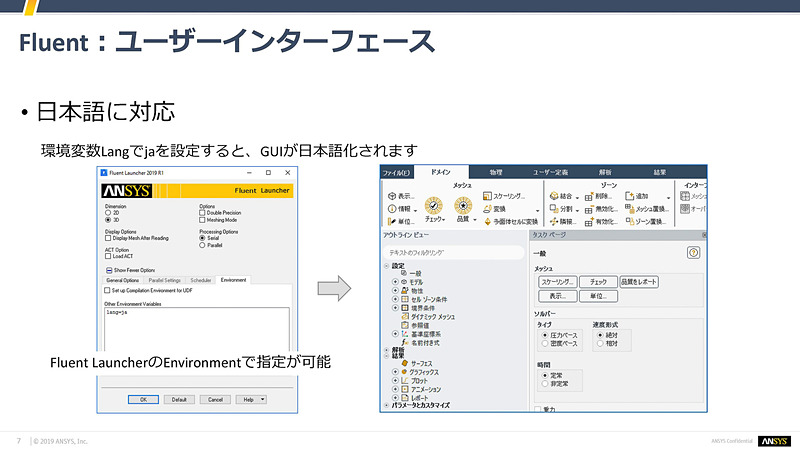Click the 変換 transform icon in ribbon
Viewport: 800px width, 450px height.
(487, 209)
